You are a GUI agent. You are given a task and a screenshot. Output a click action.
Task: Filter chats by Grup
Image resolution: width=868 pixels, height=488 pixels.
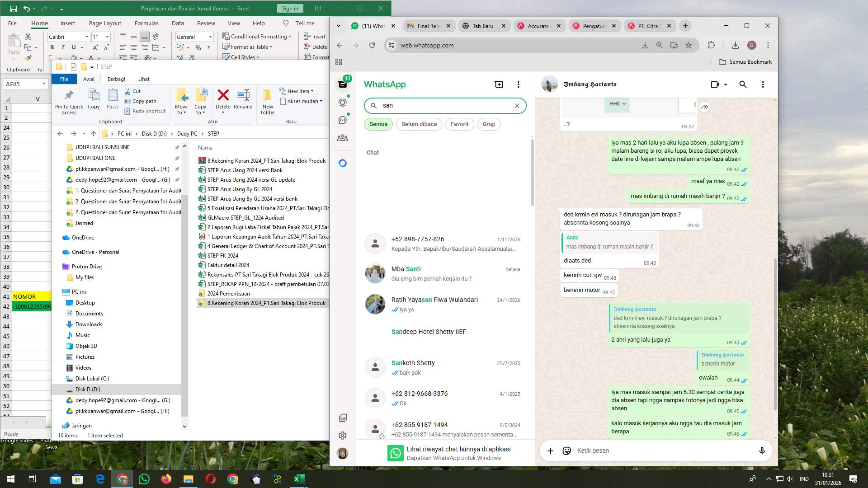[489, 124]
